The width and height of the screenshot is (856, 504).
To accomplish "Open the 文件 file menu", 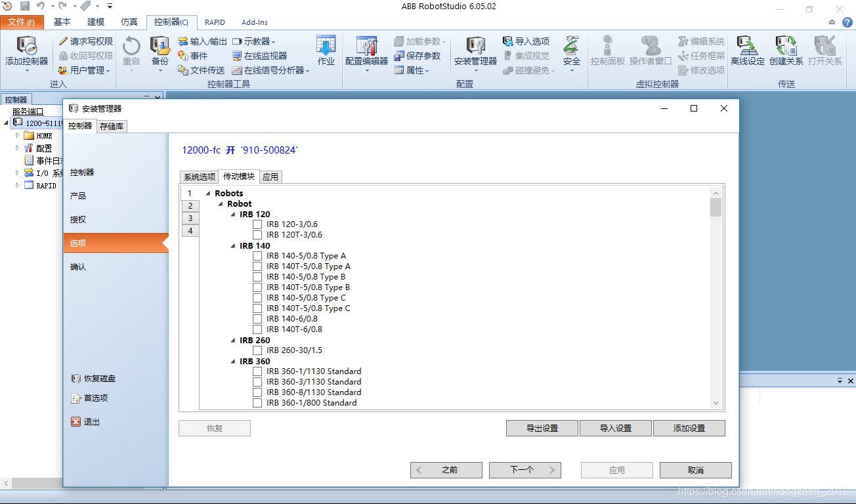I will [22, 22].
